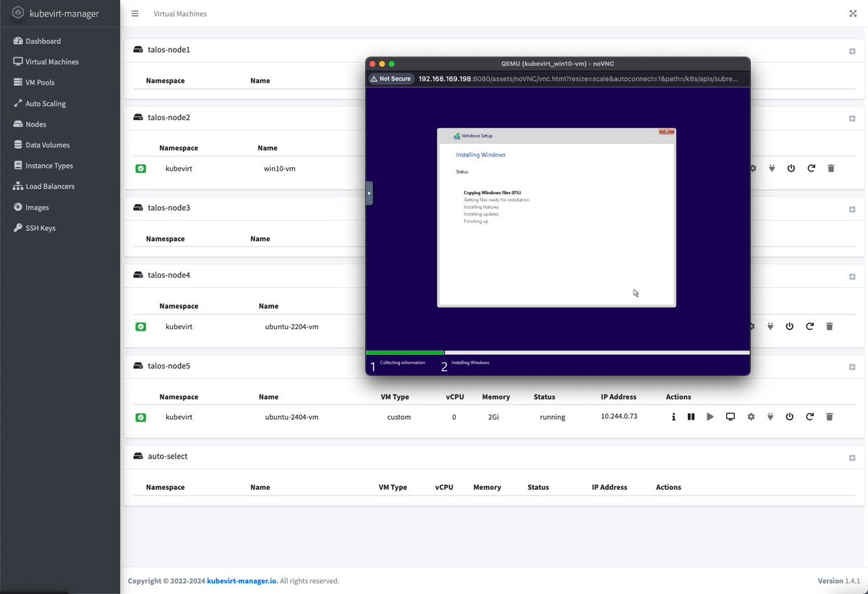This screenshot has height=594, width=868.
Task: Toggle fullscreen via top-right expand icon
Action: coord(852,13)
